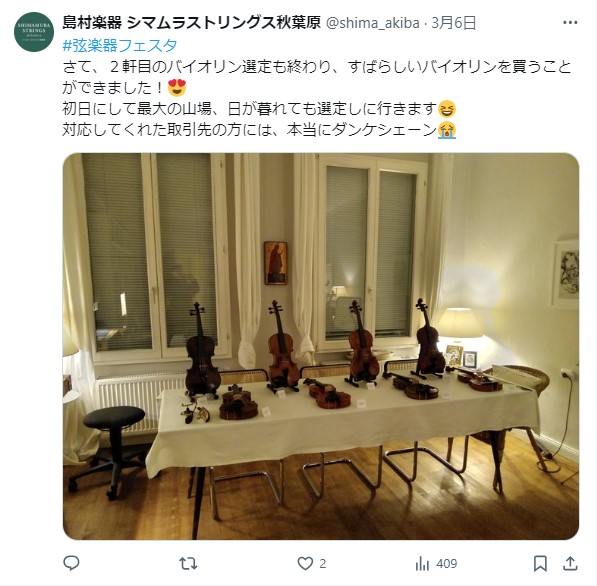Click the heart-eyes emoji in the tweet
This screenshot has height=586, width=597.
point(177,88)
